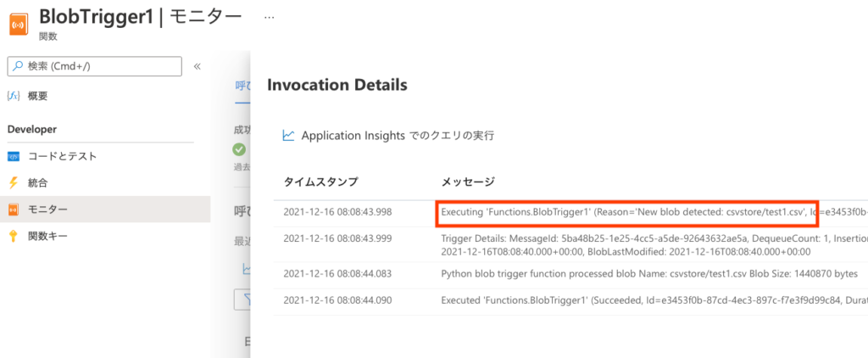This screenshot has width=868, height=358.
Task: Click the key icon beside 関数キー
Action: [14, 237]
